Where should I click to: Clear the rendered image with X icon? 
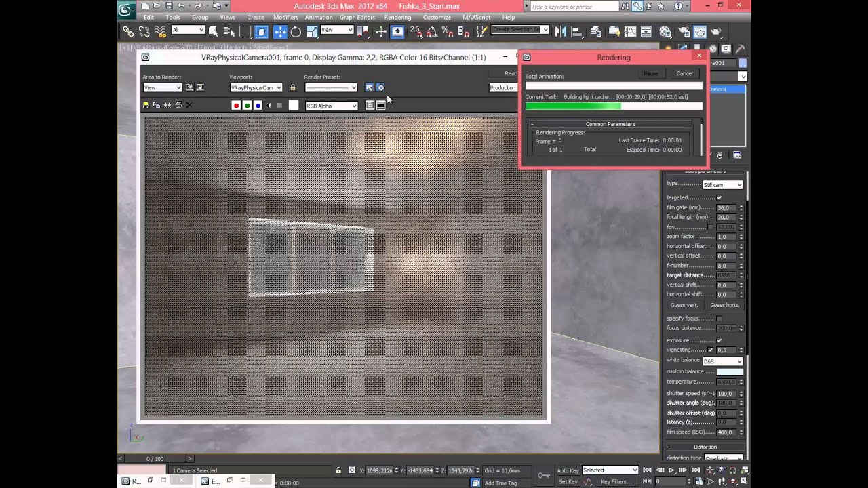(x=189, y=105)
